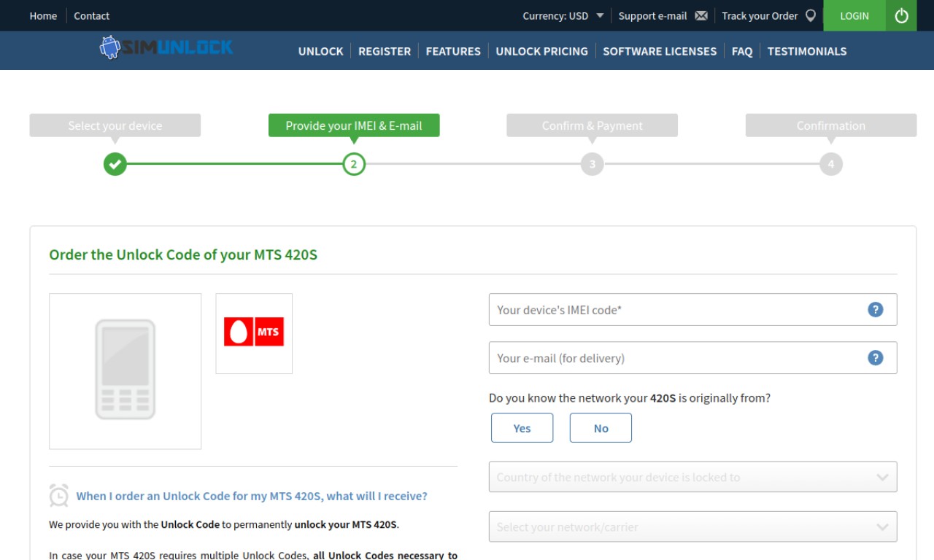This screenshot has width=934, height=560.
Task: Click the Home link in top bar
Action: [43, 15]
